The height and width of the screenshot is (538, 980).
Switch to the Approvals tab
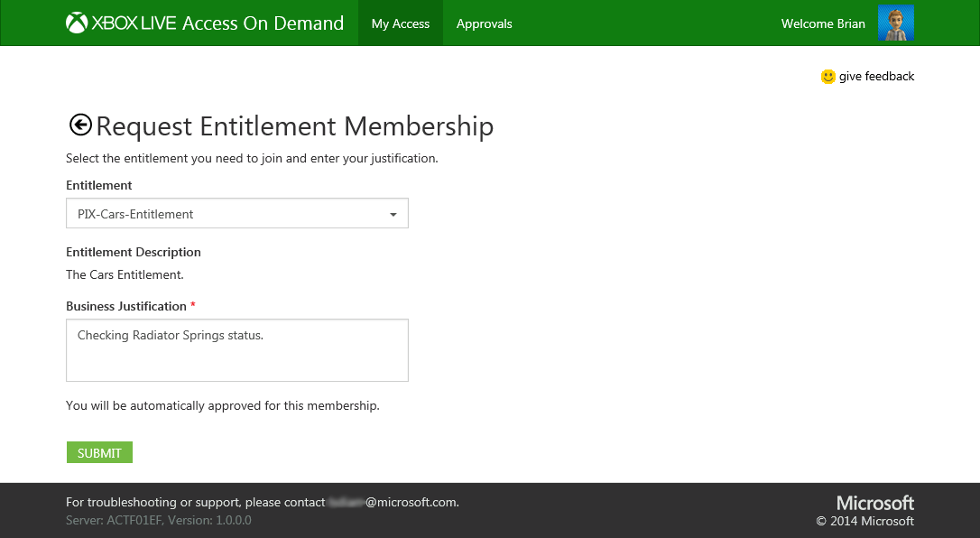point(485,23)
